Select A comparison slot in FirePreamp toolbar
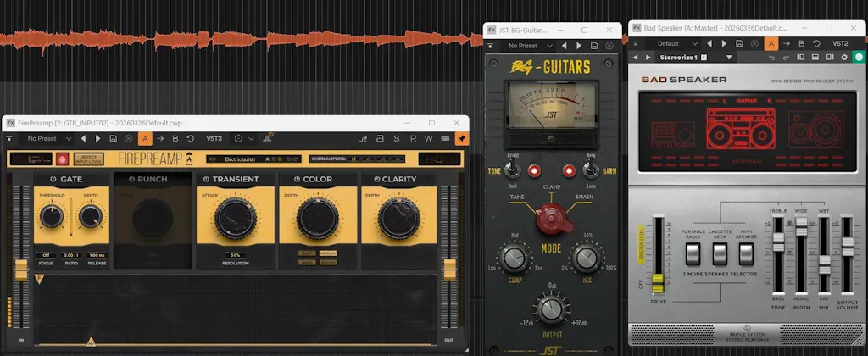The width and height of the screenshot is (868, 356). pos(145,138)
